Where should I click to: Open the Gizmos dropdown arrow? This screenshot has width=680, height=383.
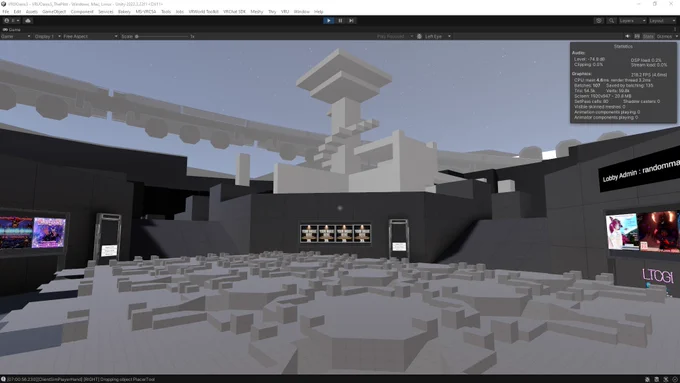click(677, 36)
